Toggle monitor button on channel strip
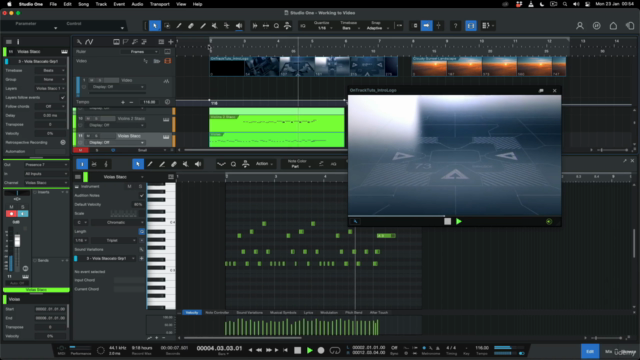Screen dimensions: 640x360 pos(23,213)
